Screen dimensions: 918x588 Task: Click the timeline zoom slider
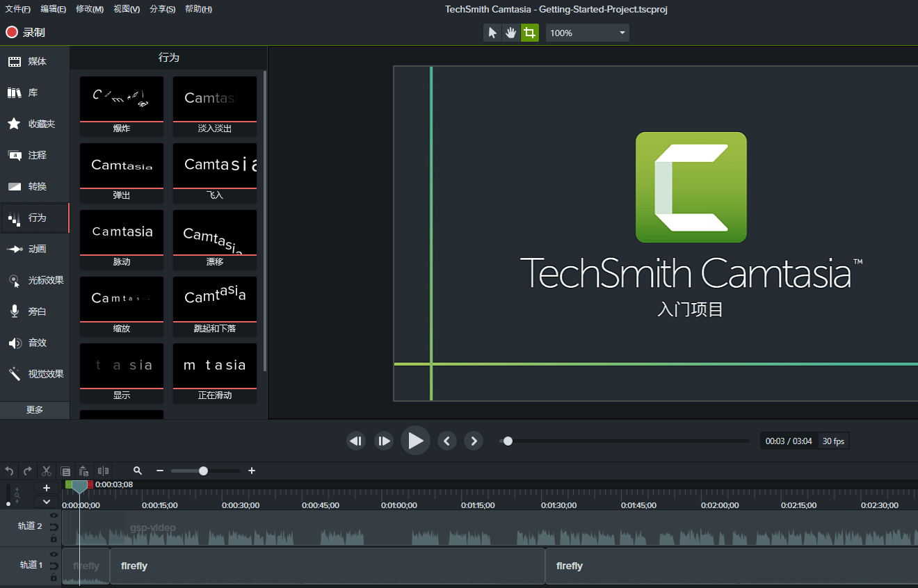[204, 471]
